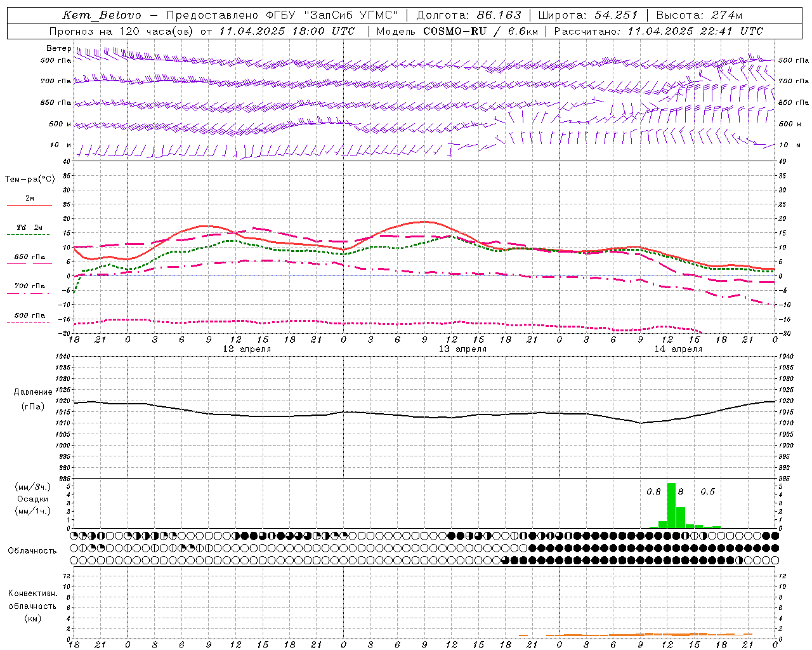Click the model label COSMO-RU / 6.6км

tap(480, 31)
